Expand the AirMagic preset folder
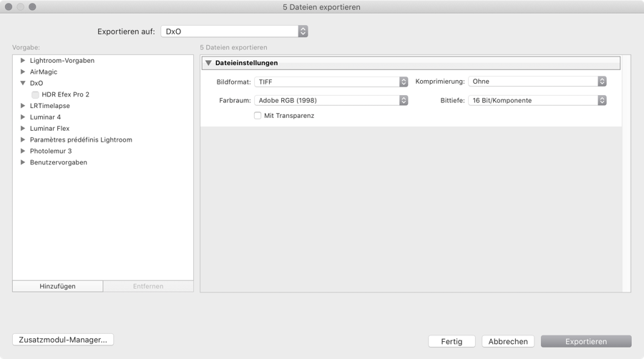The image size is (644, 359). point(23,72)
